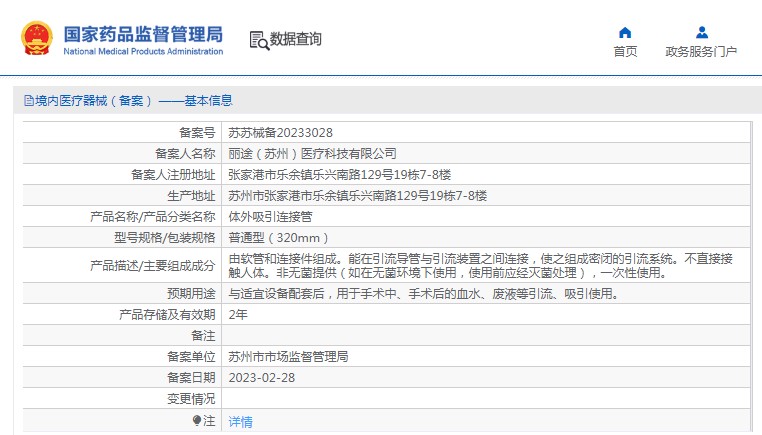
Task: Click the 生产地址 value starting with 苏州市
Action: click(358, 196)
